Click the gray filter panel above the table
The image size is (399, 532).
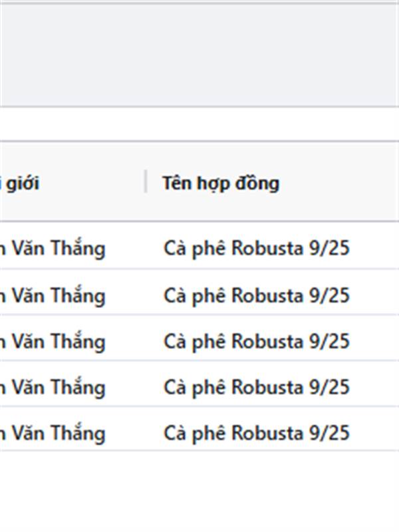199,55
